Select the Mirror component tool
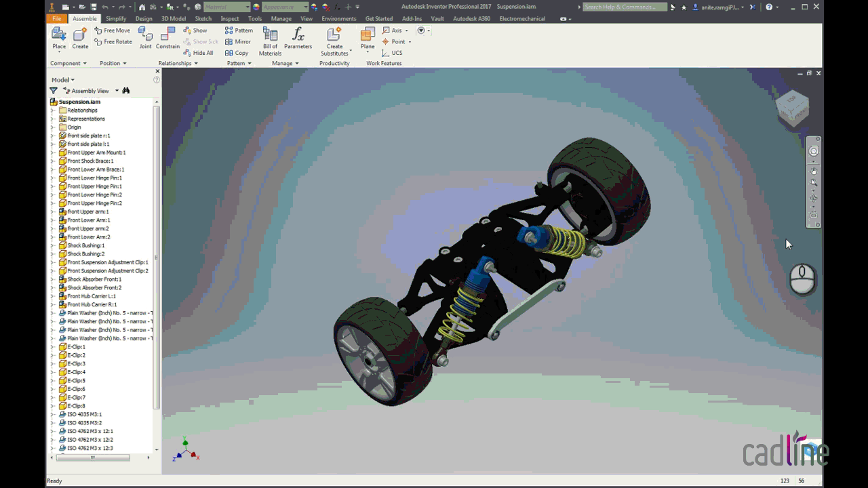 [x=238, y=42]
